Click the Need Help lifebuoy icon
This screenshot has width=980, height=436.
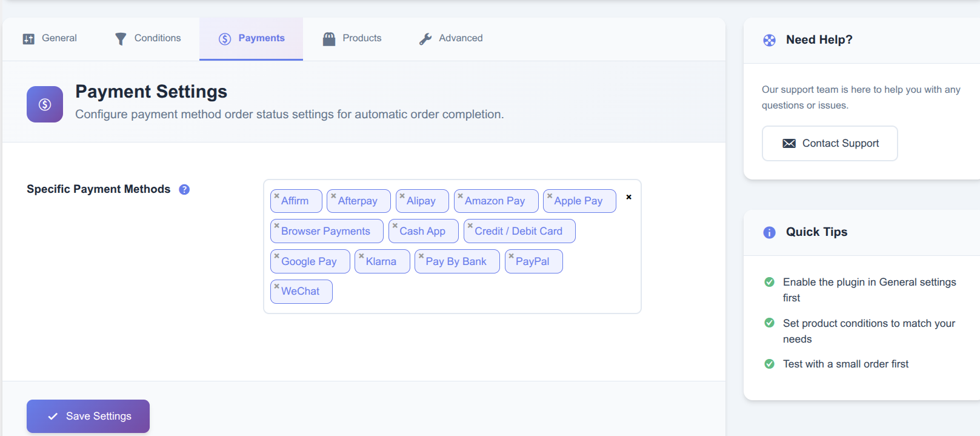pyautogui.click(x=769, y=40)
